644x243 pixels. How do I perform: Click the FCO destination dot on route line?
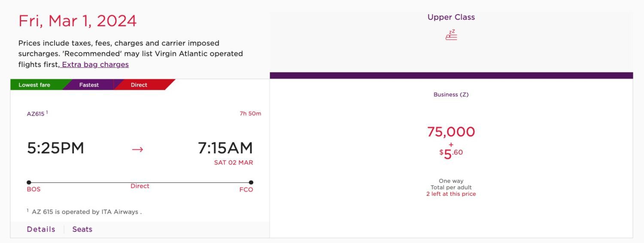(x=251, y=182)
